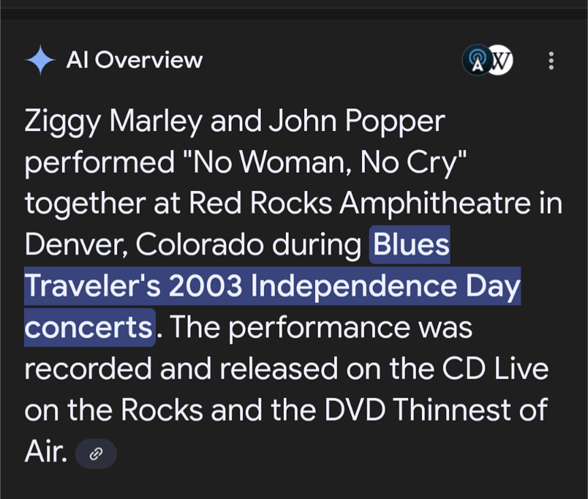Open the podcast antenna source icon
The image size is (588, 499).
[x=477, y=60]
